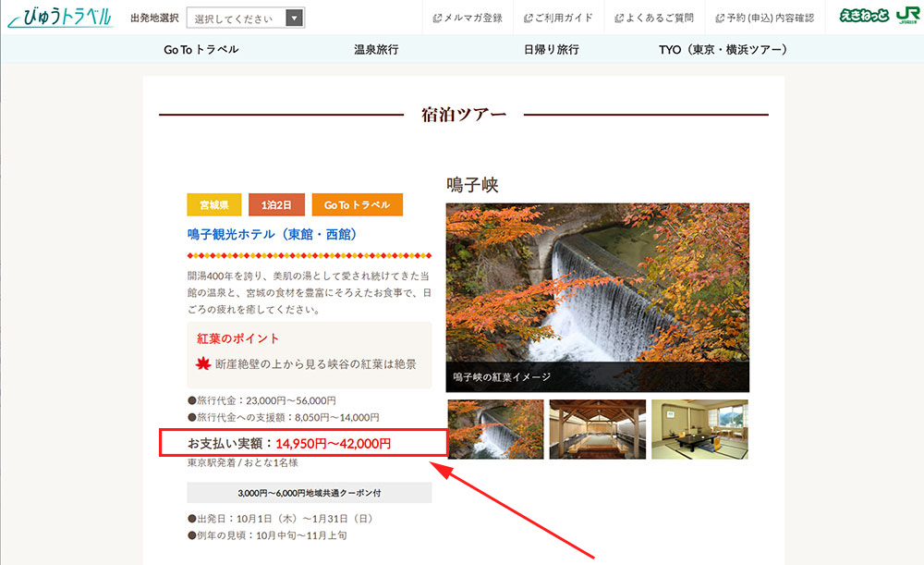924x565 pixels.
Task: Select 日帰り旅行 menu item
Action: [551, 50]
